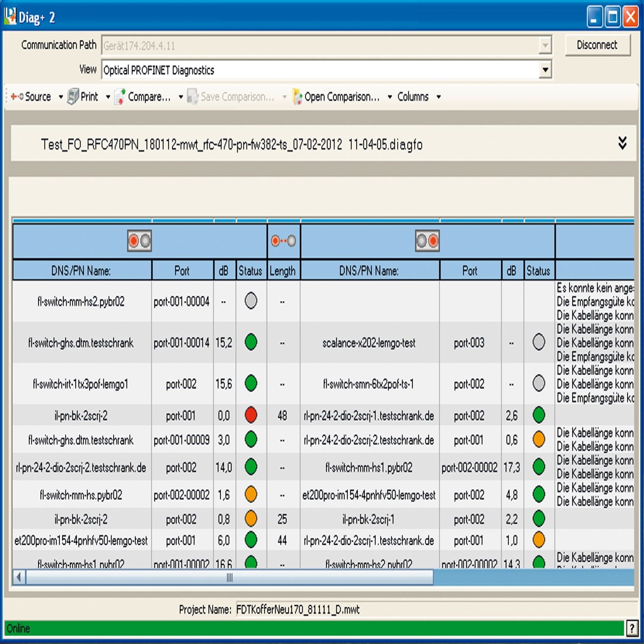
Task: Click the right device port icon header
Action: [427, 241]
